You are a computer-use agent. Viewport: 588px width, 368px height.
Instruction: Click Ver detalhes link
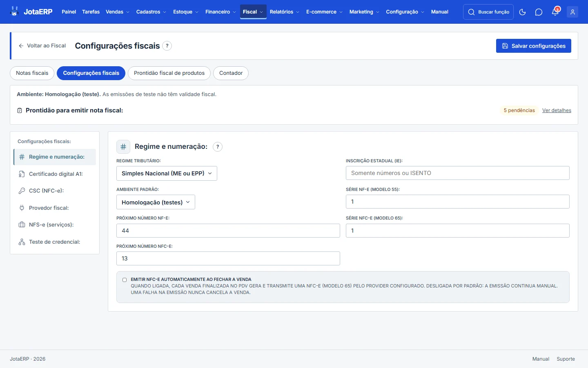point(557,110)
